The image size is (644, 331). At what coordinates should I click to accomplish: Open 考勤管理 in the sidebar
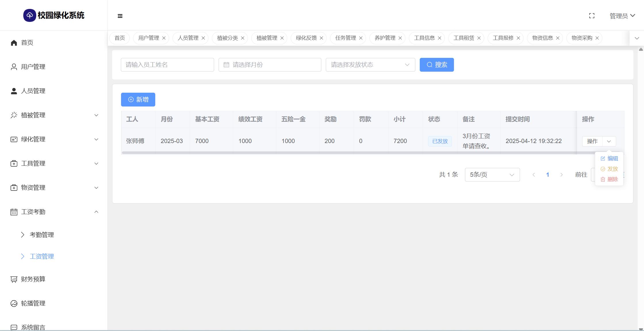click(42, 235)
